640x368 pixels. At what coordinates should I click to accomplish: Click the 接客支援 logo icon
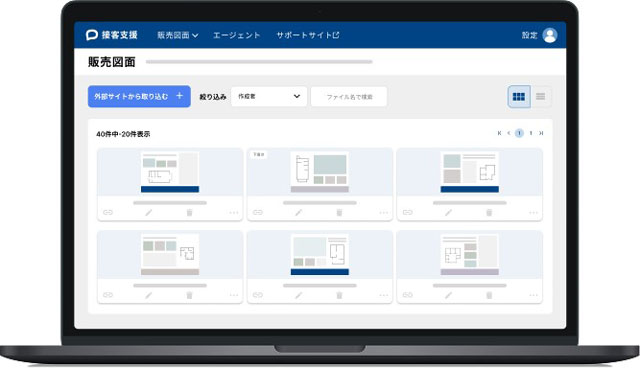pos(92,35)
